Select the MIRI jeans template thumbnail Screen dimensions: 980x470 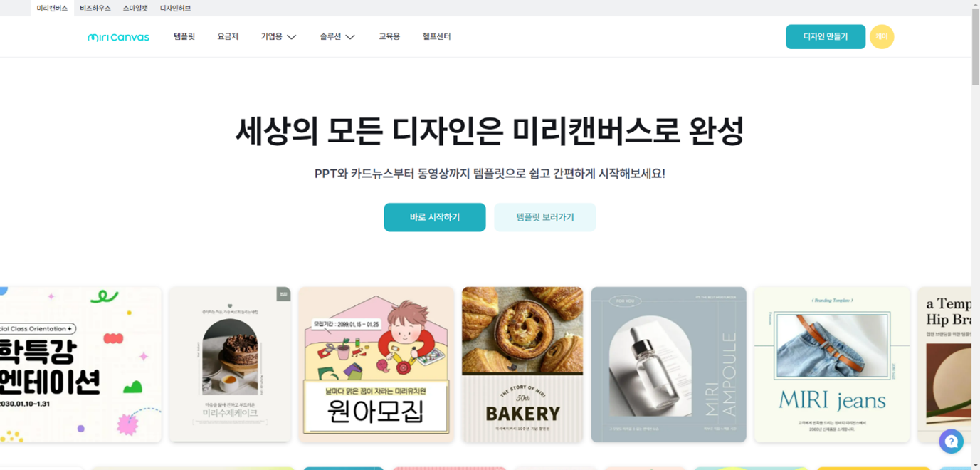(832, 365)
